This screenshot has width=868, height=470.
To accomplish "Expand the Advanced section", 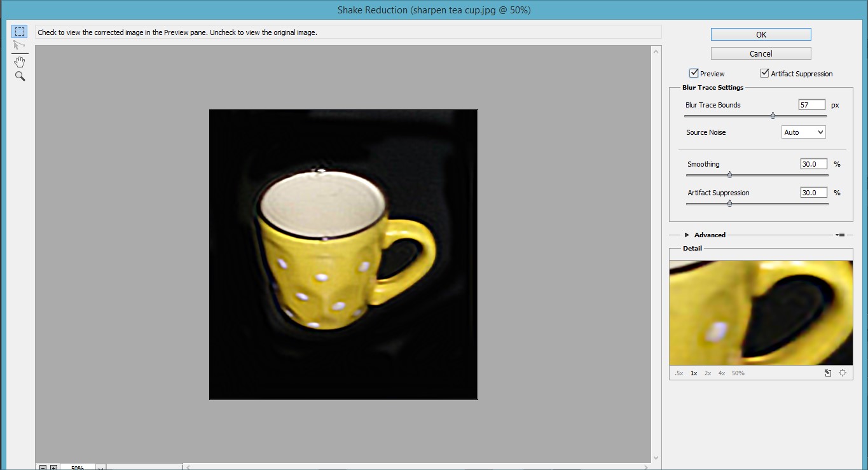I will point(687,235).
